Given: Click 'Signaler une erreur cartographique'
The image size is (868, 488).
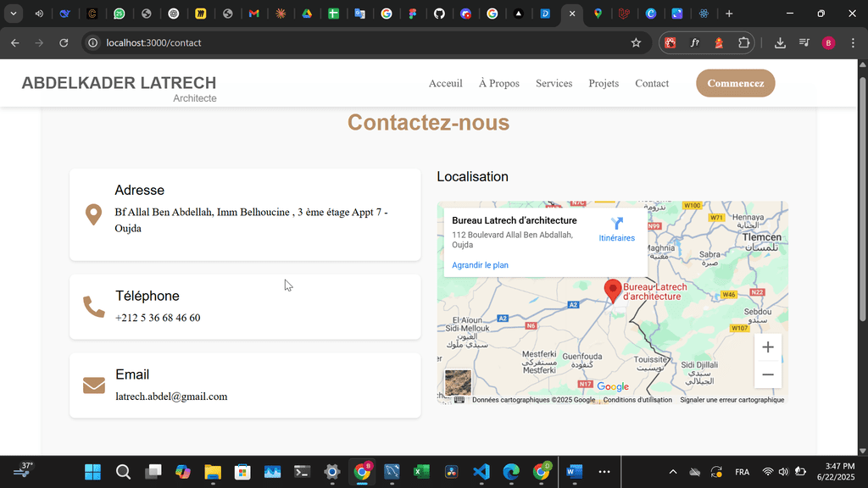Looking at the screenshot, I should 732,400.
